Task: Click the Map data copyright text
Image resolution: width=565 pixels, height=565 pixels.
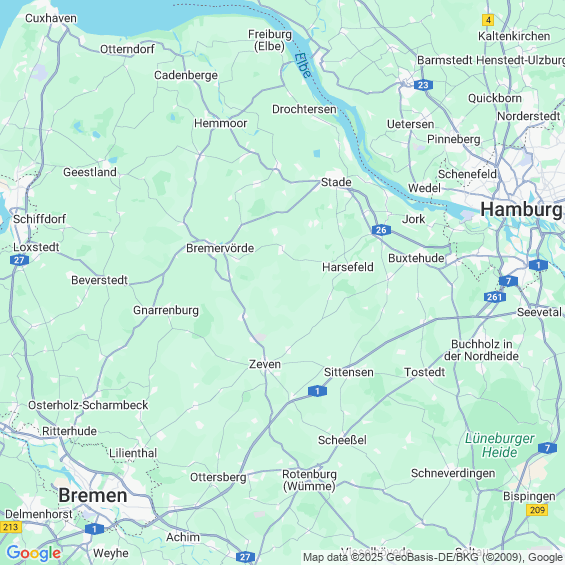Action: click(x=432, y=557)
